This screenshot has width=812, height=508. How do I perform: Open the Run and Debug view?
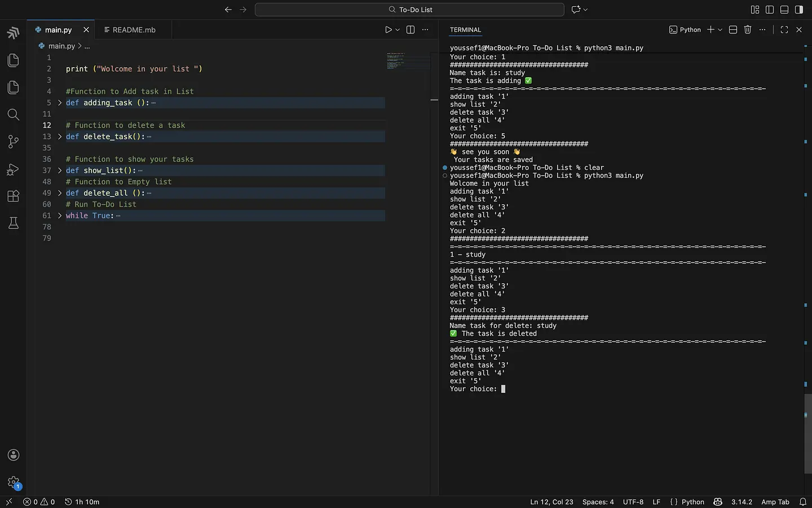click(13, 169)
